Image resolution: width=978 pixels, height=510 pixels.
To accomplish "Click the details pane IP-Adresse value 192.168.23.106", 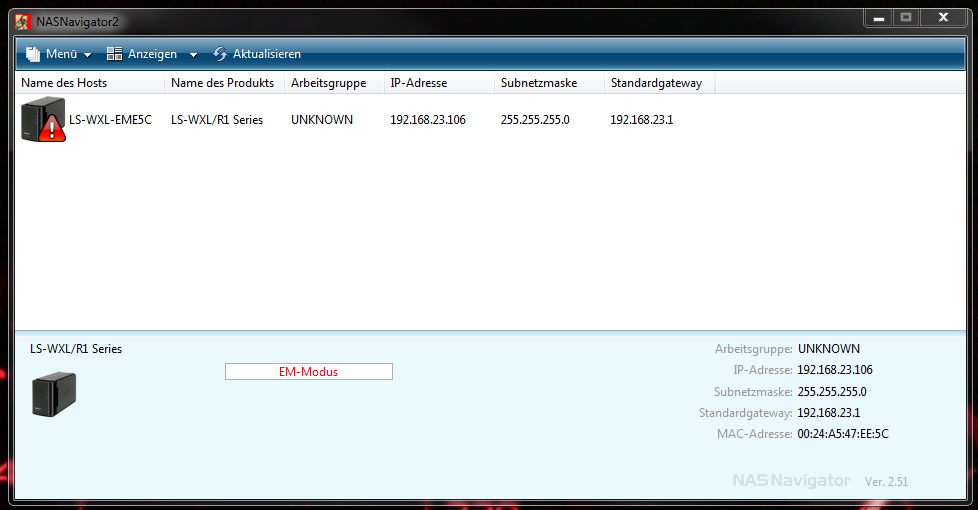I will coord(835,370).
